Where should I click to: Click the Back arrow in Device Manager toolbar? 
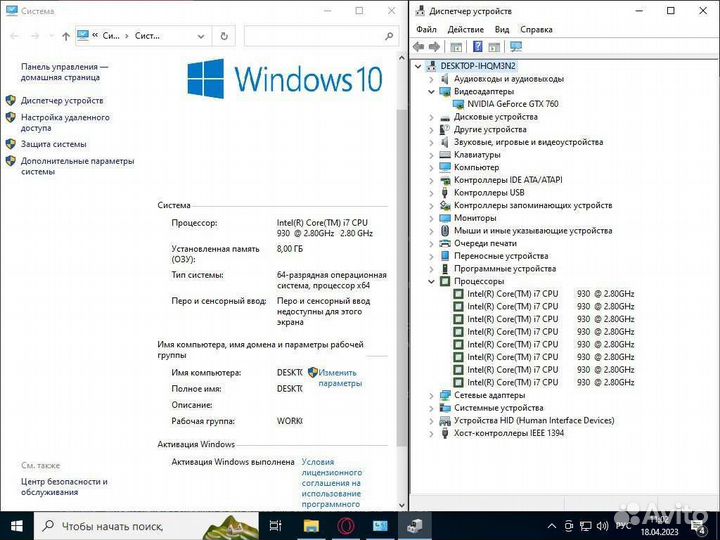[x=420, y=47]
